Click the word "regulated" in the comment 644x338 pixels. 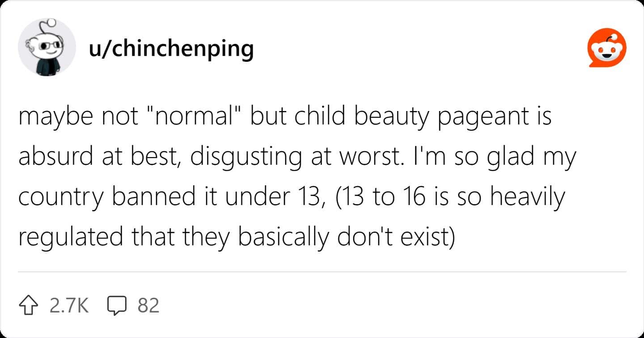tap(71, 237)
